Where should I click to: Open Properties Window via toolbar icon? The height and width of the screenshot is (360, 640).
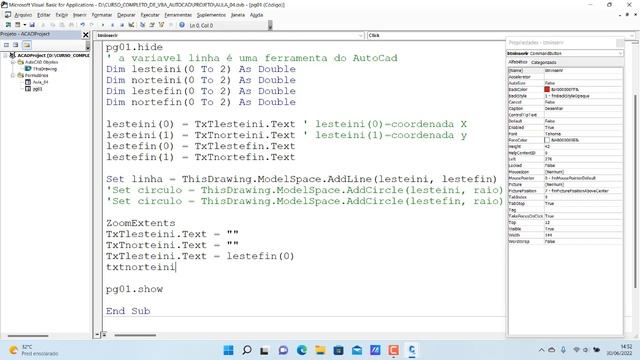pyautogui.click(x=152, y=25)
